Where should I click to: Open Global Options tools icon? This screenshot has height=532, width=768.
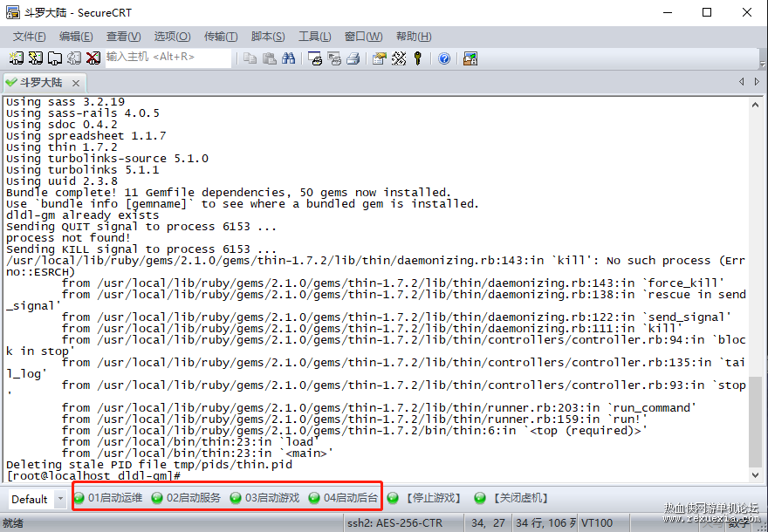399,58
